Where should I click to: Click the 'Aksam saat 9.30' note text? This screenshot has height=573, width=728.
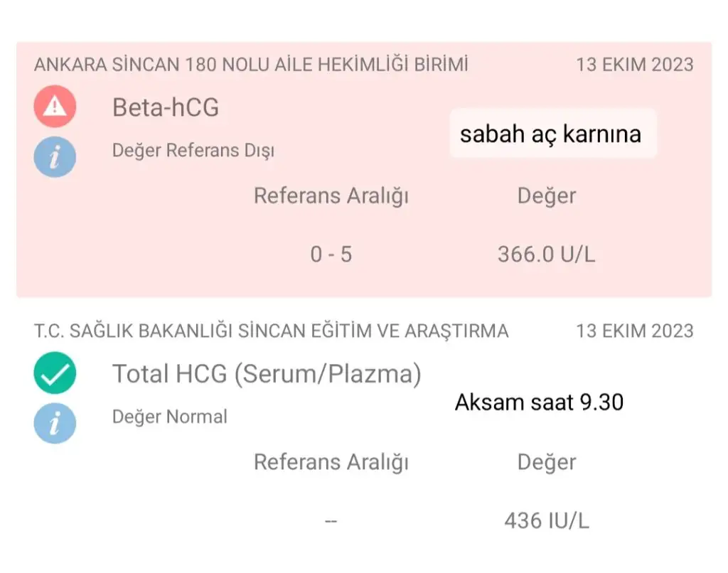(539, 402)
